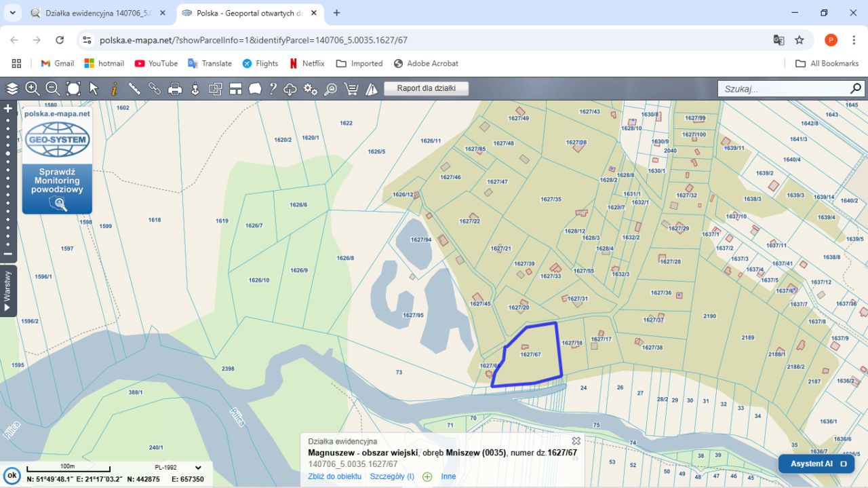Image resolution: width=868 pixels, height=488 pixels.
Task: Open the shopping cart icon
Action: pyautogui.click(x=351, y=89)
